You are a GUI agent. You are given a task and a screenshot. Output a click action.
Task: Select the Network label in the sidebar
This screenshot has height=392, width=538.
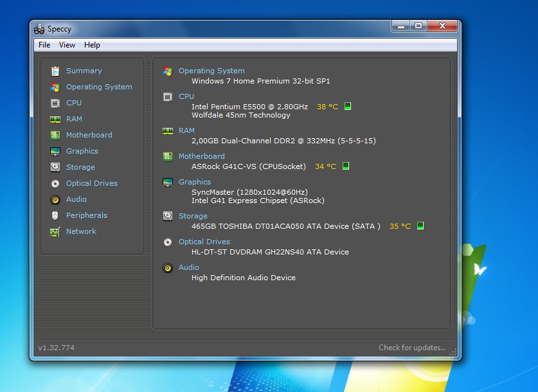[82, 231]
